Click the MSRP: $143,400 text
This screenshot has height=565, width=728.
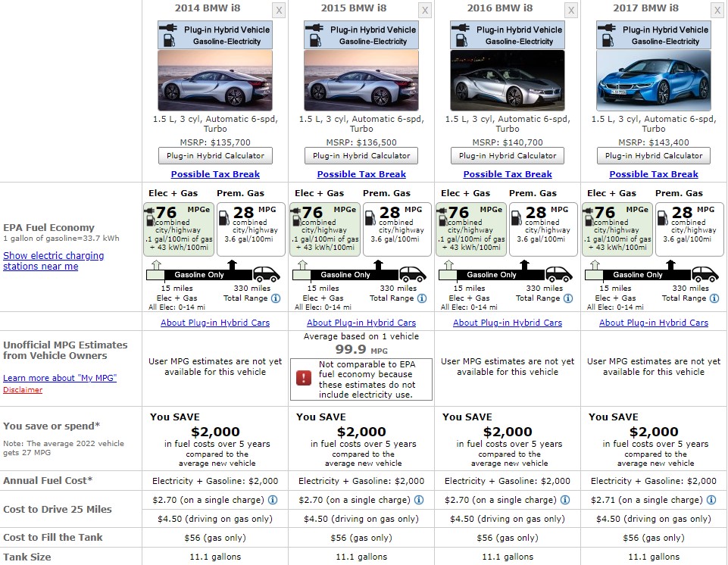pyautogui.click(x=654, y=142)
